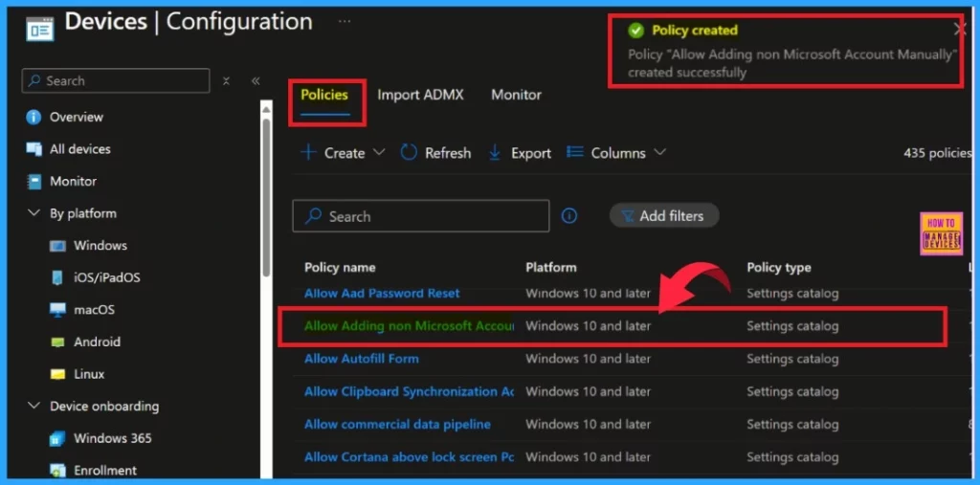Click the Enrollment icon
The height and width of the screenshot is (485, 980).
[x=57, y=471]
